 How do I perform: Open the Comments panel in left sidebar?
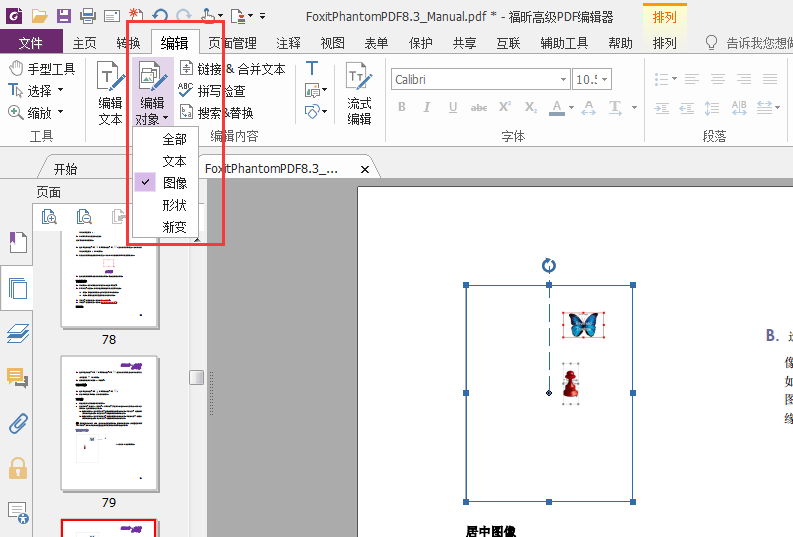coord(17,378)
